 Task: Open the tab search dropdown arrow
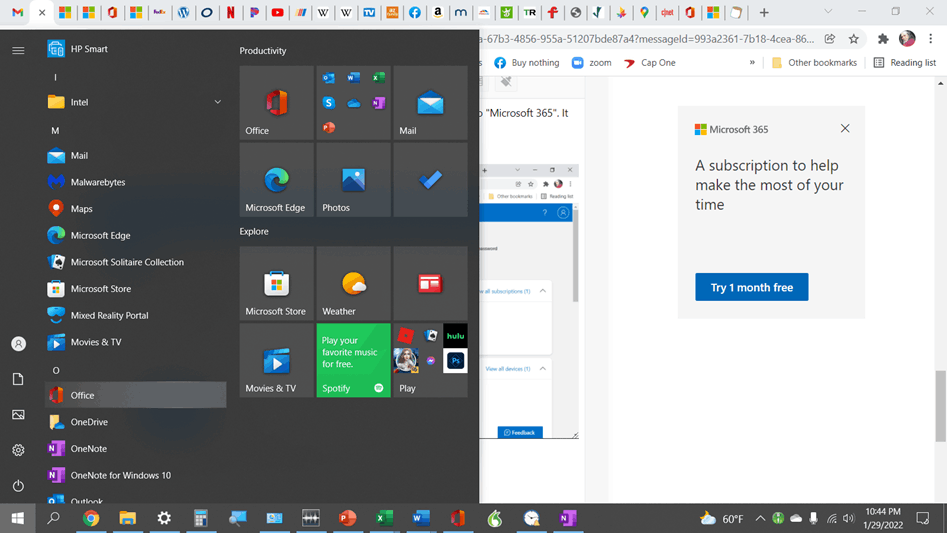[x=828, y=11]
